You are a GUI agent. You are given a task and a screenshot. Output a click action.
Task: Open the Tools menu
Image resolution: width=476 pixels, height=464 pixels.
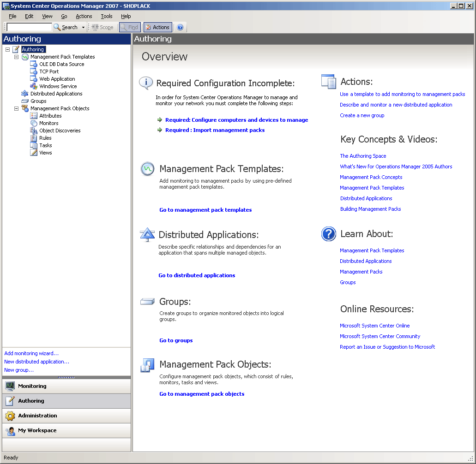point(107,16)
